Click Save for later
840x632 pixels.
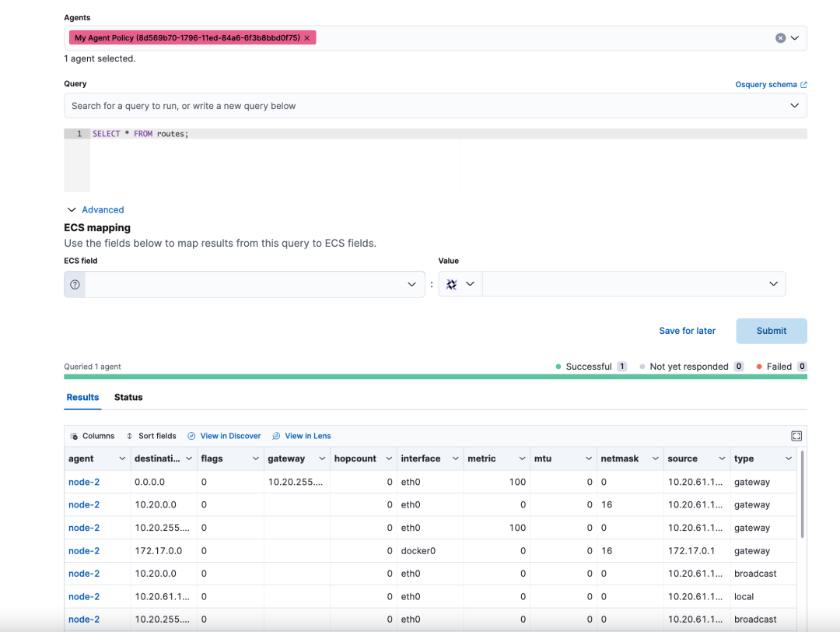click(687, 330)
